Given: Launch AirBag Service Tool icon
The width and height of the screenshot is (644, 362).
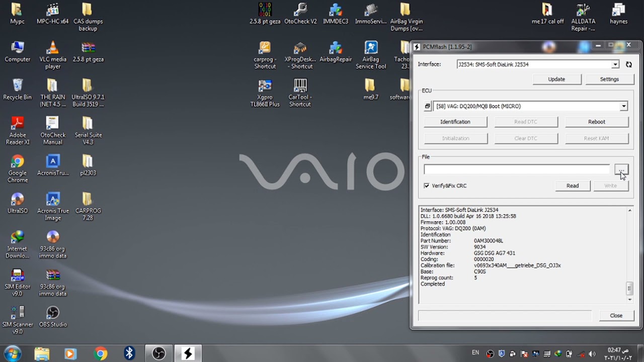Looking at the screenshot, I should [371, 55].
